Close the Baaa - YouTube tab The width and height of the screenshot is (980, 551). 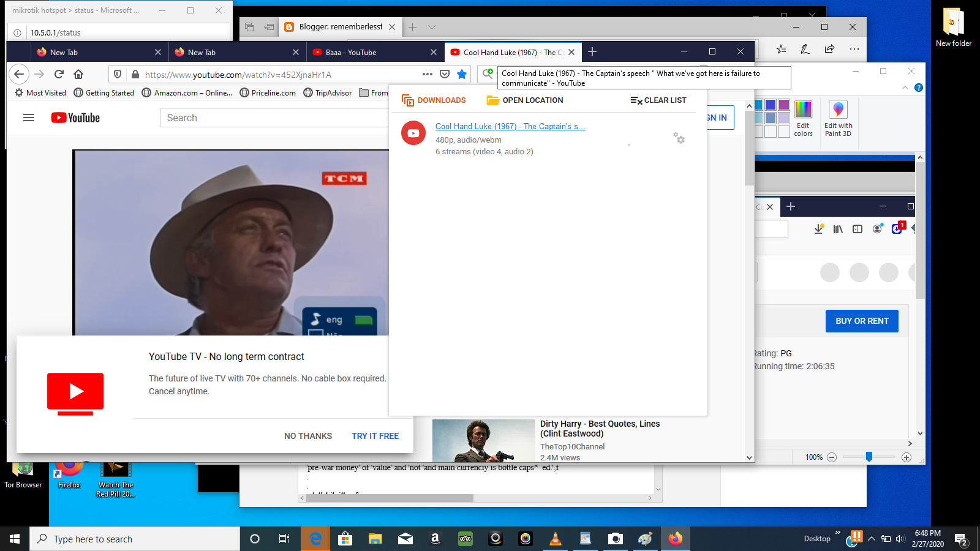(x=434, y=52)
